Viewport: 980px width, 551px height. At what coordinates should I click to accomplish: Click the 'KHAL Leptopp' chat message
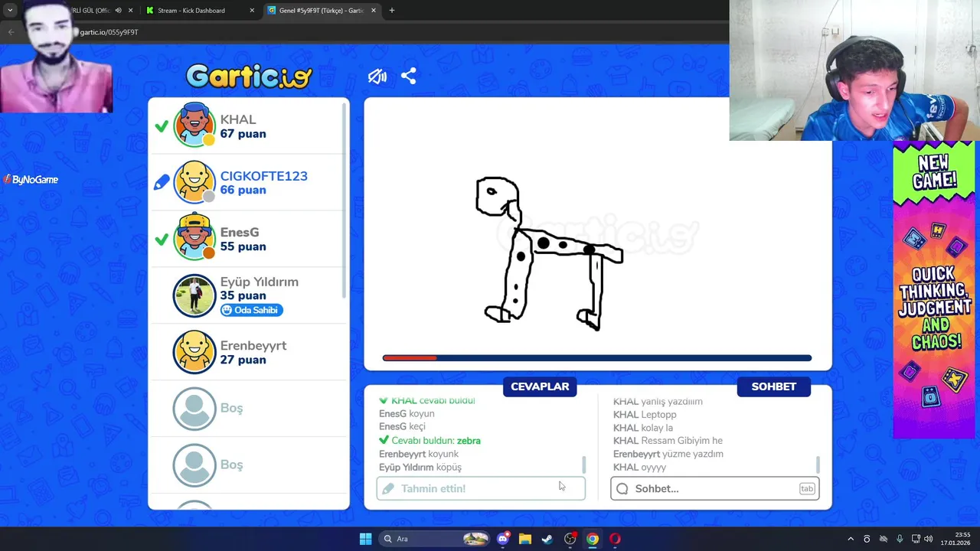pos(645,415)
